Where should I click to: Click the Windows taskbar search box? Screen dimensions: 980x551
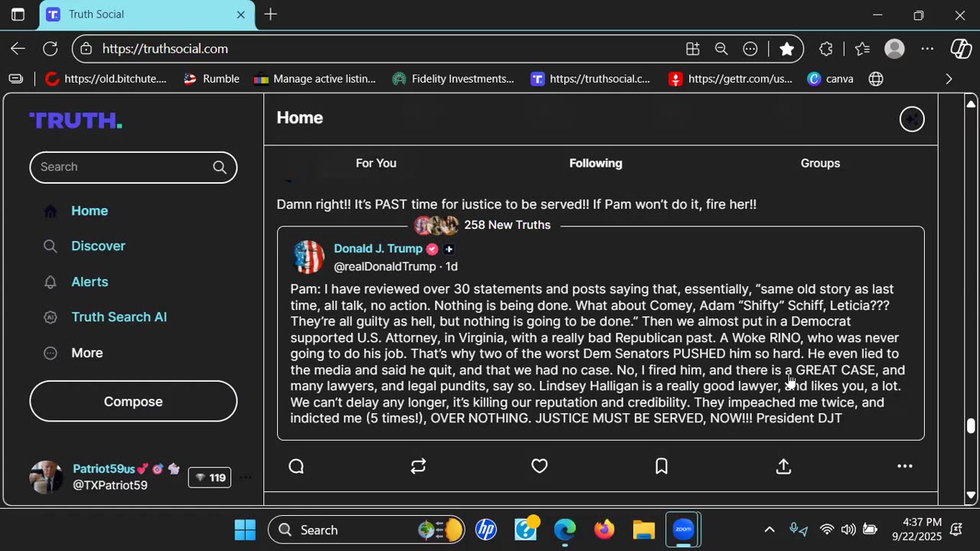pyautogui.click(x=366, y=530)
